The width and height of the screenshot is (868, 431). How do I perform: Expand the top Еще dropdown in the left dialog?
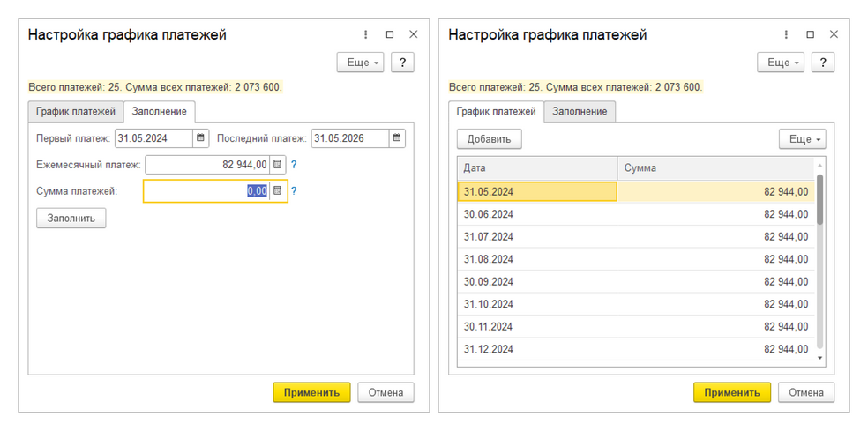(360, 63)
